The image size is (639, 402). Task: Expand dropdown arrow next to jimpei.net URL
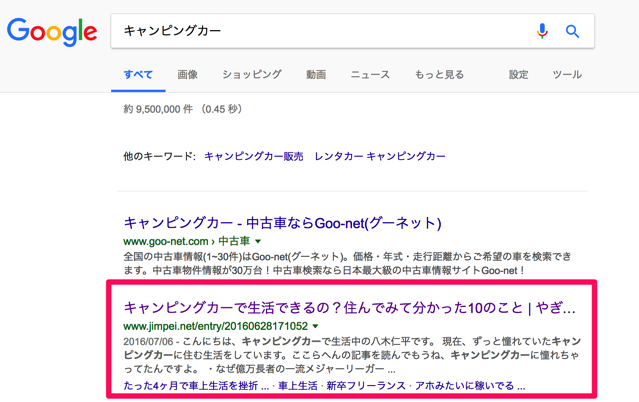coord(315,326)
